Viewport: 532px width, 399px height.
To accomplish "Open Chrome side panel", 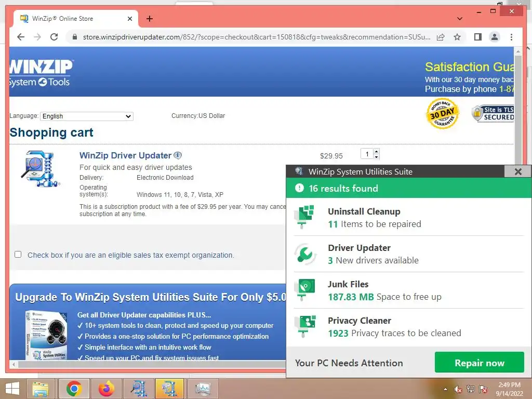I will [x=478, y=37].
